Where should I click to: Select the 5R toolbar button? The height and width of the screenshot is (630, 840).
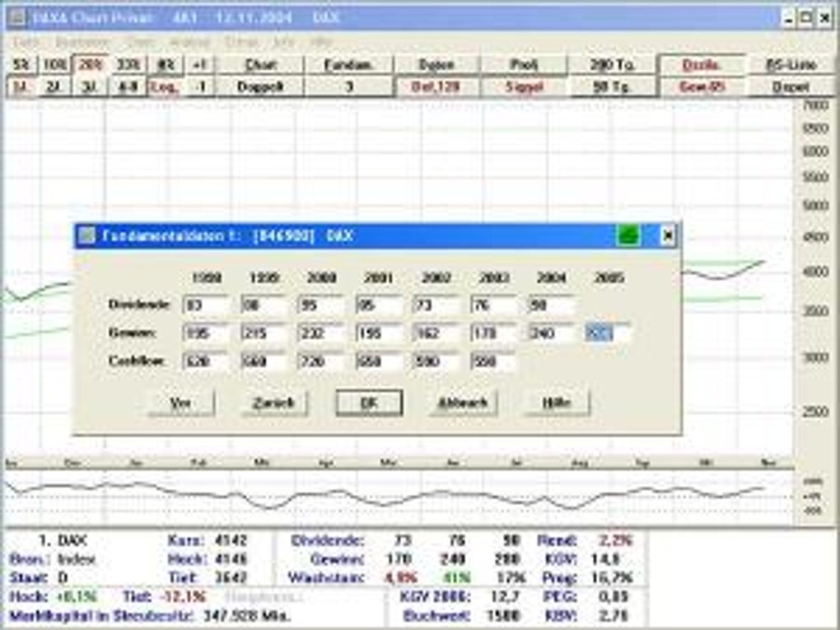(21, 65)
